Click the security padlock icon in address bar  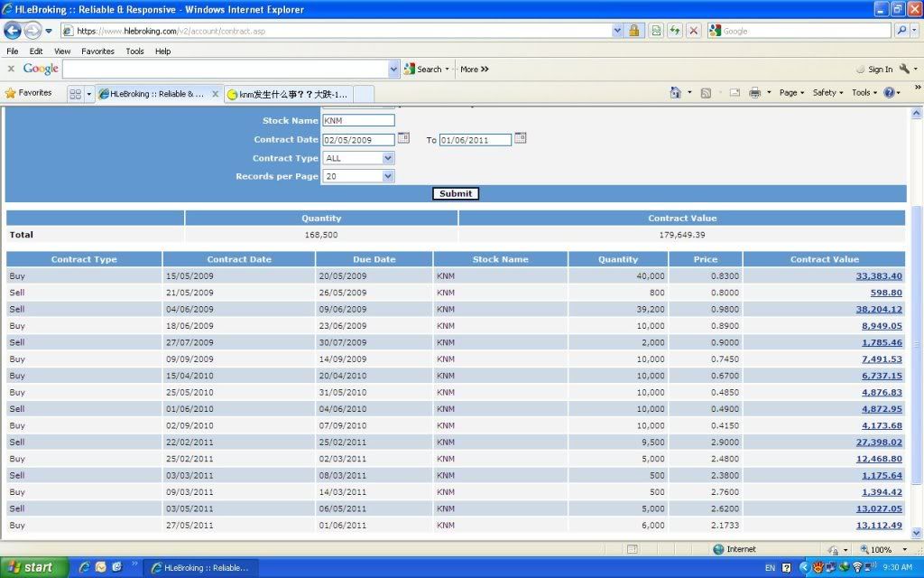click(x=633, y=31)
